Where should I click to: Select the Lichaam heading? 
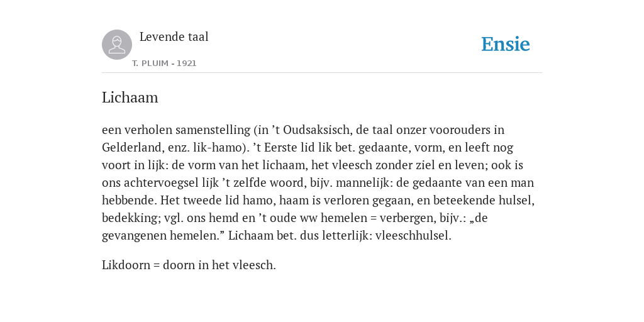click(x=130, y=97)
